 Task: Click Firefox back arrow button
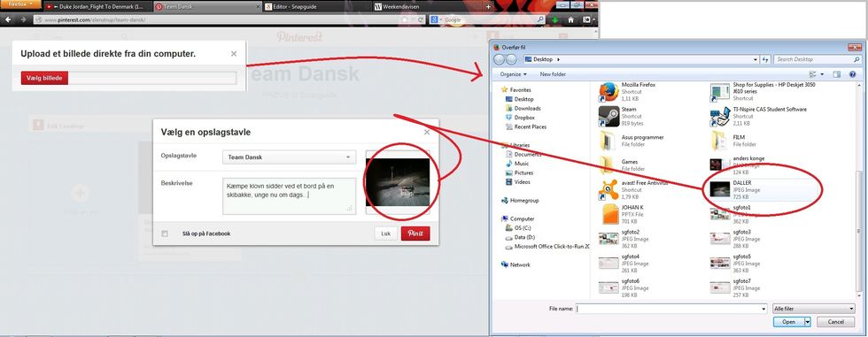tap(8, 19)
